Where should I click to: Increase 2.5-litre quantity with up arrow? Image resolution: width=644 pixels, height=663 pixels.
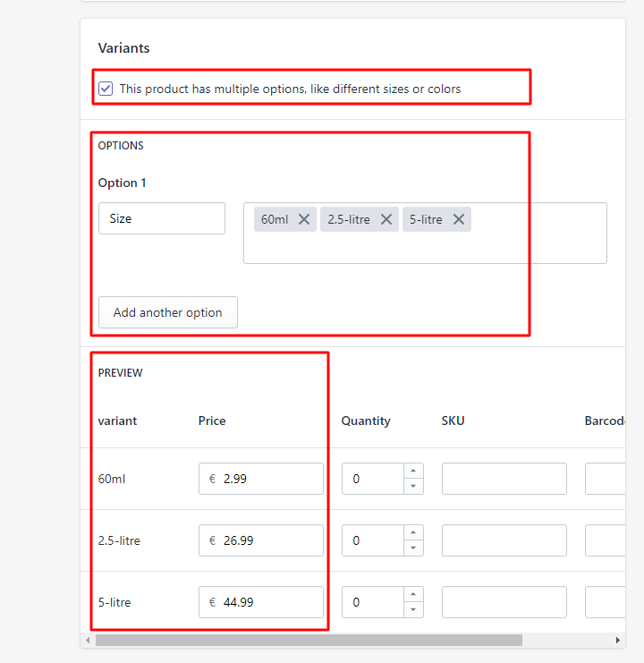point(413,532)
